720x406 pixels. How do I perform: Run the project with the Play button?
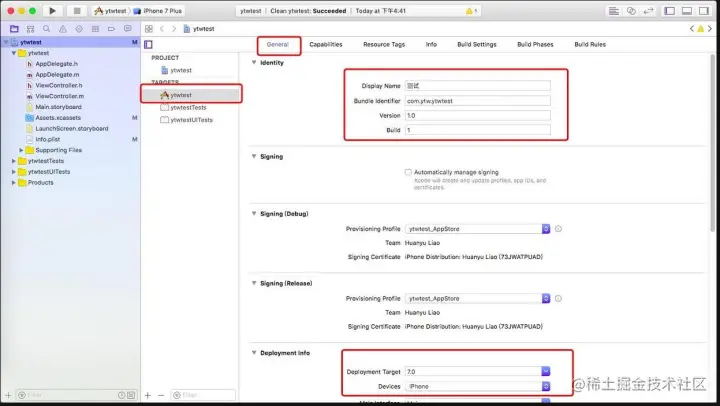[52, 11]
